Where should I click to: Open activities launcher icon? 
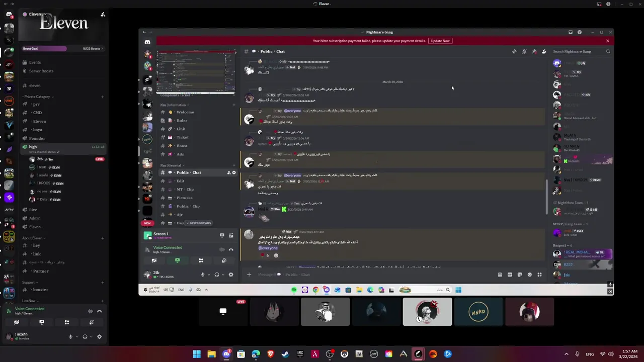[66, 322]
